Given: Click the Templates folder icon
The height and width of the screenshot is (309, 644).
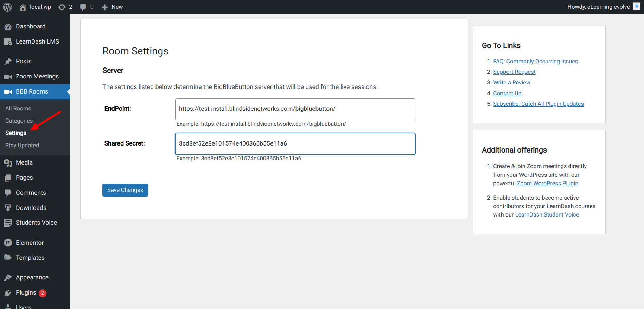Looking at the screenshot, I should tap(8, 258).
